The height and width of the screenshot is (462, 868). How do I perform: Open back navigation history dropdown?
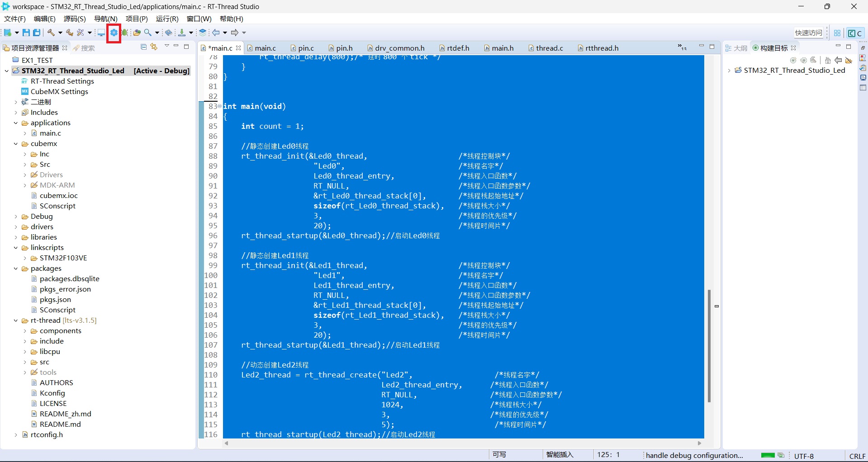pos(225,33)
